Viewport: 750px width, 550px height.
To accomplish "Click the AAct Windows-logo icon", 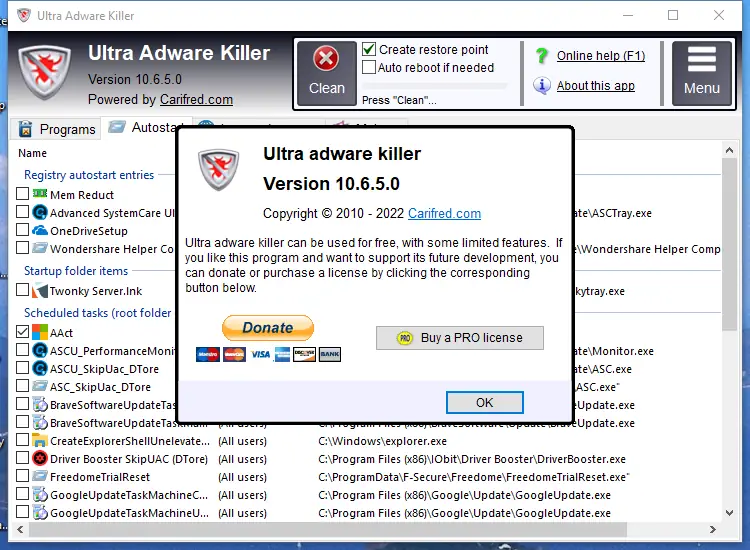I will coord(40,332).
